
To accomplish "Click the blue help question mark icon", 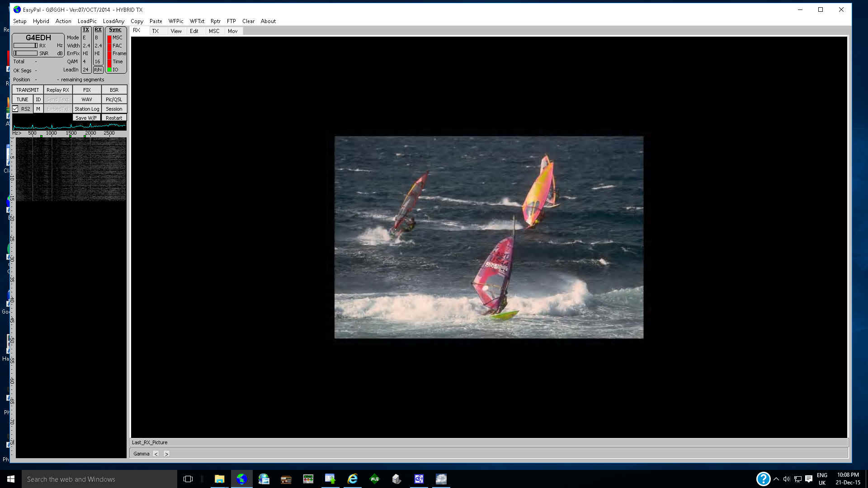I will [x=763, y=479].
